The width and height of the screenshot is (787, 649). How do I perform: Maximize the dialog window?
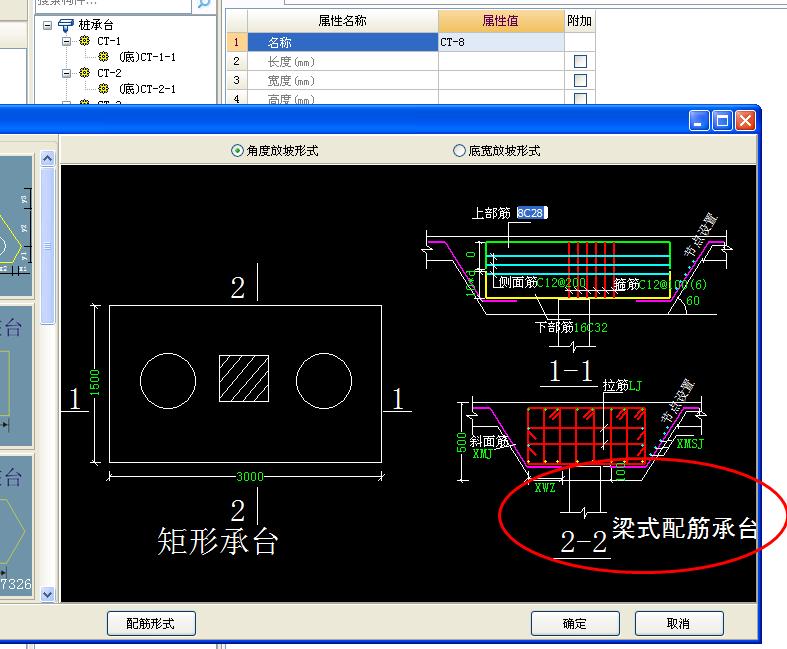coord(722,121)
